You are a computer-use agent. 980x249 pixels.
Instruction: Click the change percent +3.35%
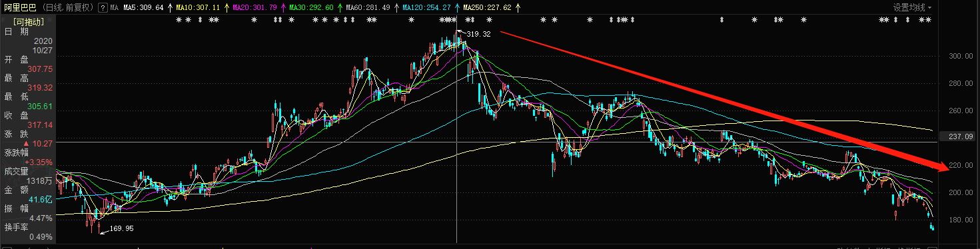tap(39, 162)
